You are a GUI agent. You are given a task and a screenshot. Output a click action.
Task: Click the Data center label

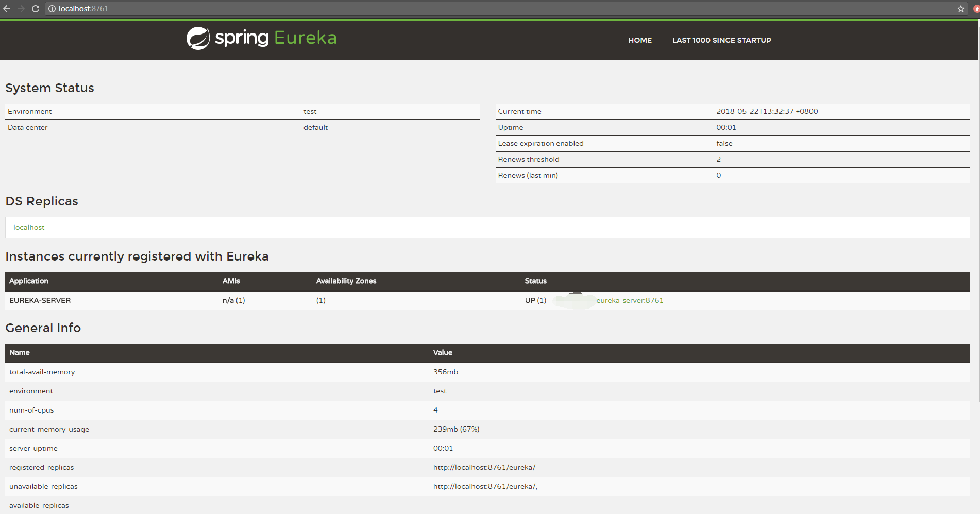(28, 127)
